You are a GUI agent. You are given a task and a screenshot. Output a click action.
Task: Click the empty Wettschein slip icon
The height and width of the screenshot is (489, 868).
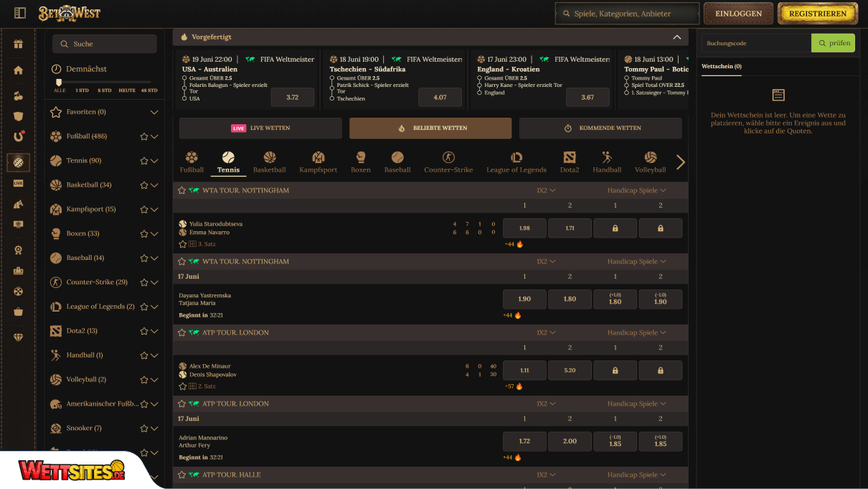(778, 95)
